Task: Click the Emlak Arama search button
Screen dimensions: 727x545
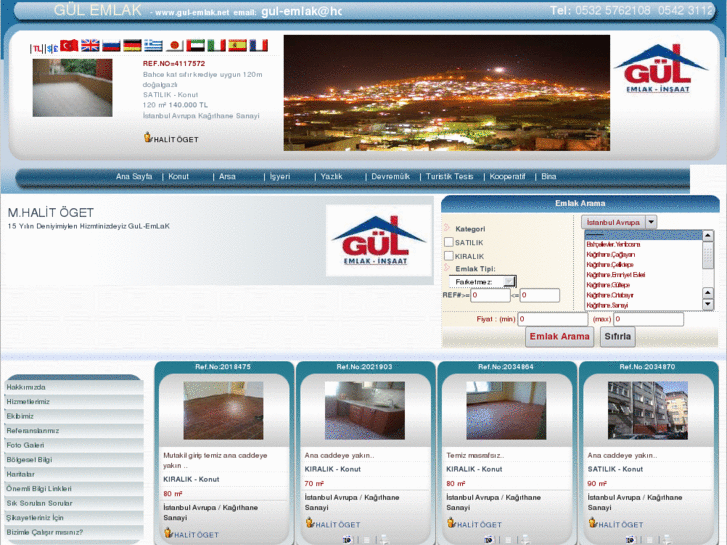Action: (x=560, y=337)
